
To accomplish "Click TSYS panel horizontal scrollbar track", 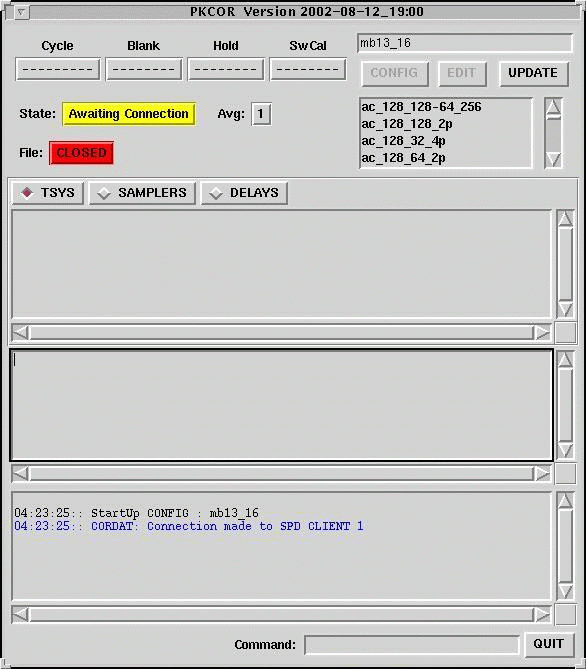I will click(282, 332).
